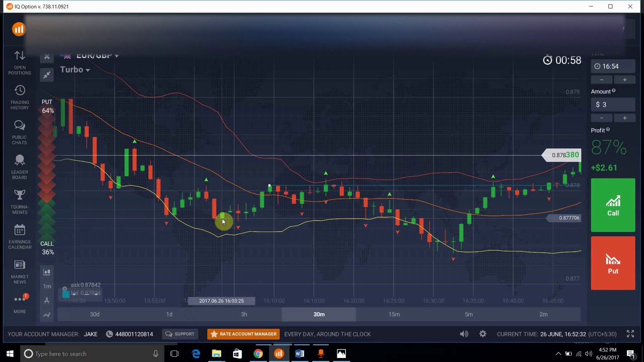Decrease expiration time with minus button
Viewport: 644px width, 362px height.
click(602, 79)
